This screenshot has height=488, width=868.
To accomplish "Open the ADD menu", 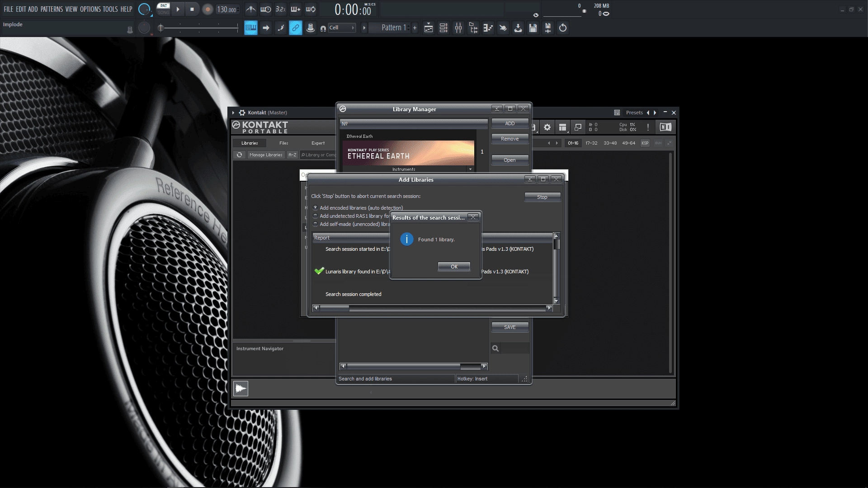I will pos(33,9).
